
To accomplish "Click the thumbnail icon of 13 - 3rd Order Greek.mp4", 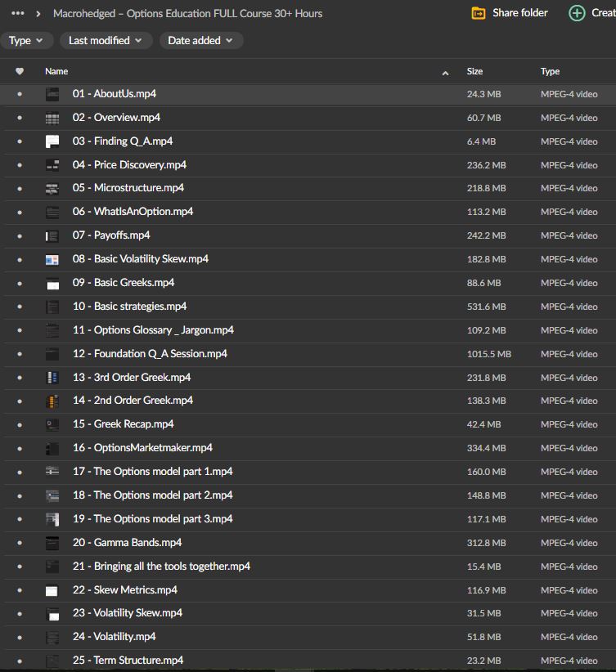I will (x=52, y=378).
